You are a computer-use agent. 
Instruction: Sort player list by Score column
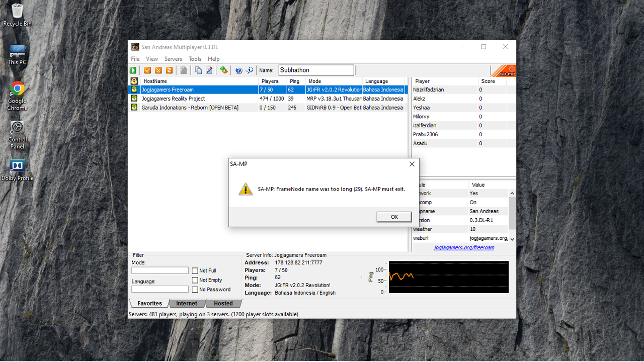tap(492, 81)
